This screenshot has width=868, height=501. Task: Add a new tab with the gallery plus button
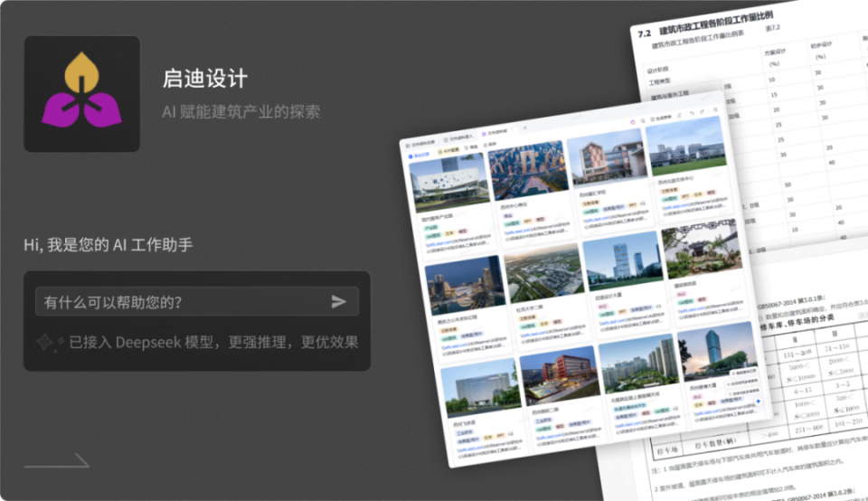click(x=524, y=128)
